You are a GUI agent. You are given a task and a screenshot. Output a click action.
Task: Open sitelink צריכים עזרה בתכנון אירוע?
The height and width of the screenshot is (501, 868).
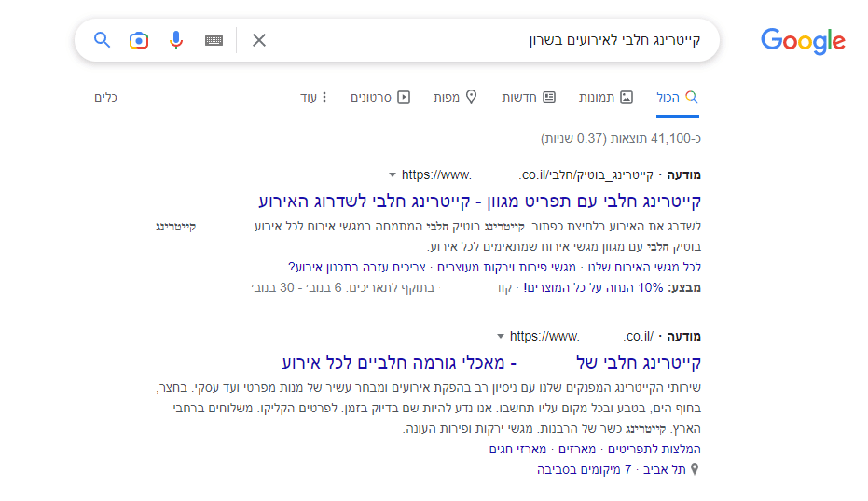[357, 267]
